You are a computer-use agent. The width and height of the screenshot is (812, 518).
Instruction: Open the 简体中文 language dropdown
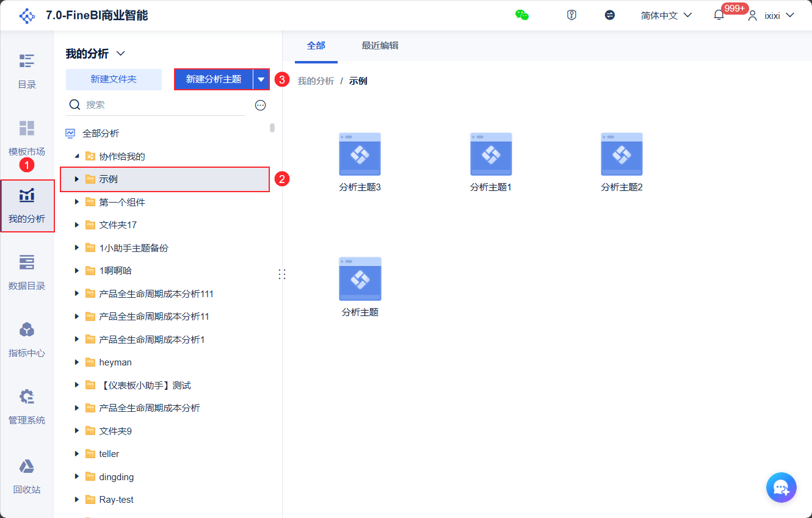click(x=666, y=15)
